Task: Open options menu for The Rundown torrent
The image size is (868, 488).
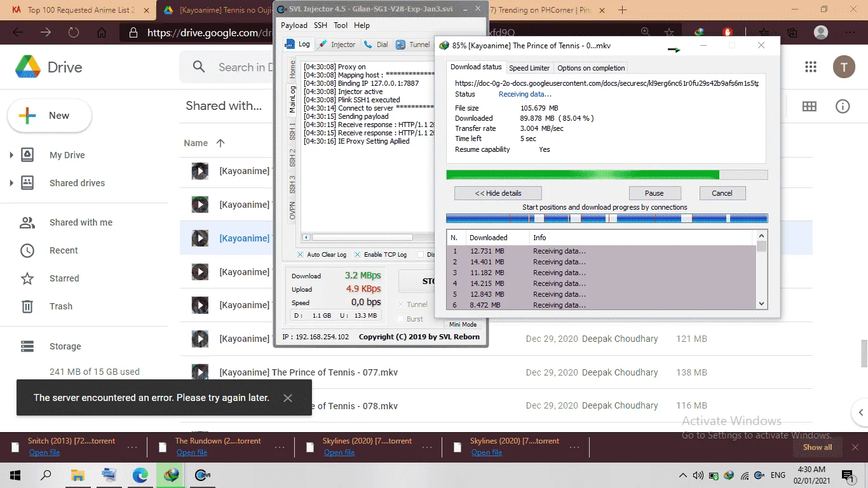Action: [280, 447]
